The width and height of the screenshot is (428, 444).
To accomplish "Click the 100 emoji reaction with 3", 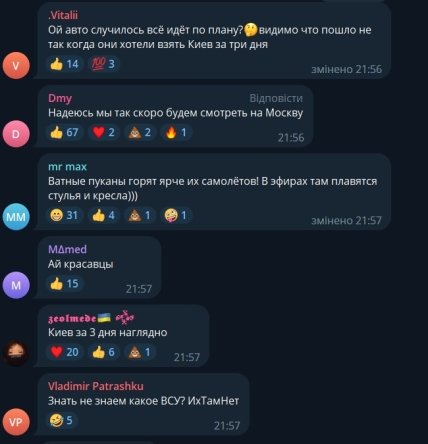I will [103, 64].
